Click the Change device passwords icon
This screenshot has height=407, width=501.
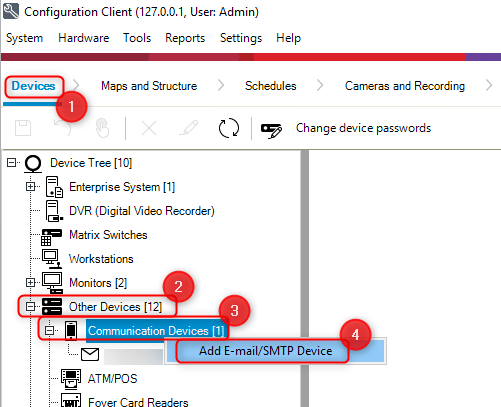click(x=271, y=130)
